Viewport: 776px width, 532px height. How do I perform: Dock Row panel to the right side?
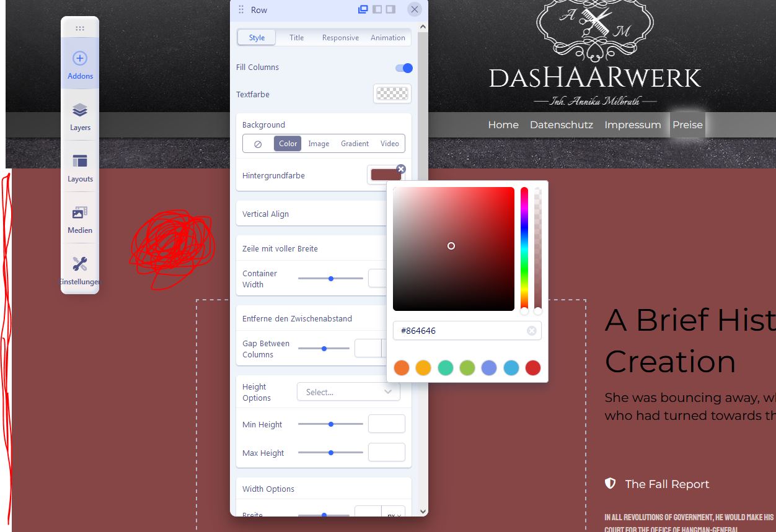pos(390,9)
